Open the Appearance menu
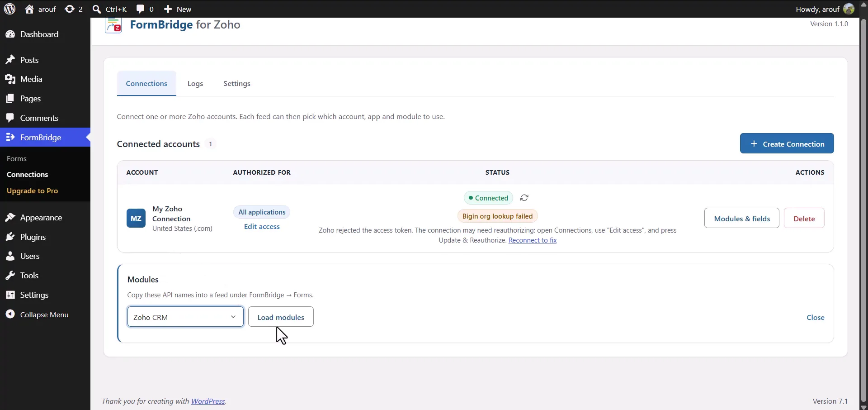 (x=45, y=218)
